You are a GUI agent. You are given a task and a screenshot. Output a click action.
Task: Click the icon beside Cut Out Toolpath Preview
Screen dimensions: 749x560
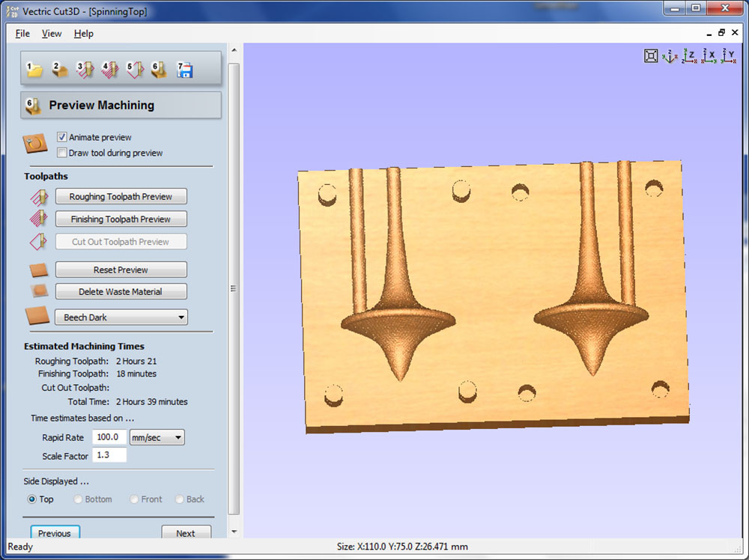[x=39, y=242]
